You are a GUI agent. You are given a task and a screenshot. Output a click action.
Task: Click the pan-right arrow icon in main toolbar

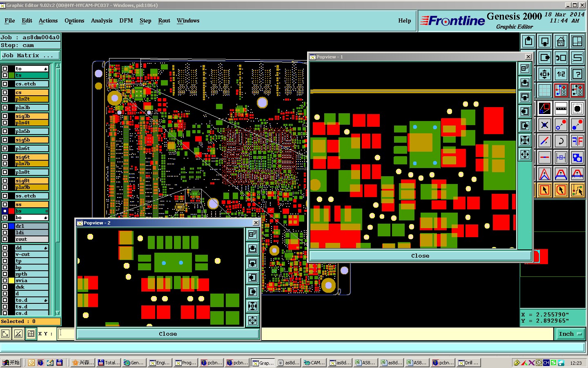click(x=545, y=58)
